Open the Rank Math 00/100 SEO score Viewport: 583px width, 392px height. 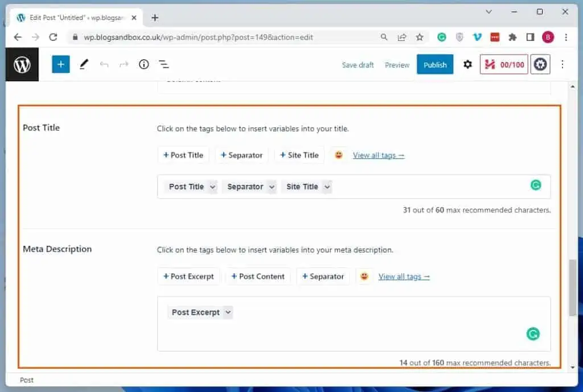[x=503, y=64]
